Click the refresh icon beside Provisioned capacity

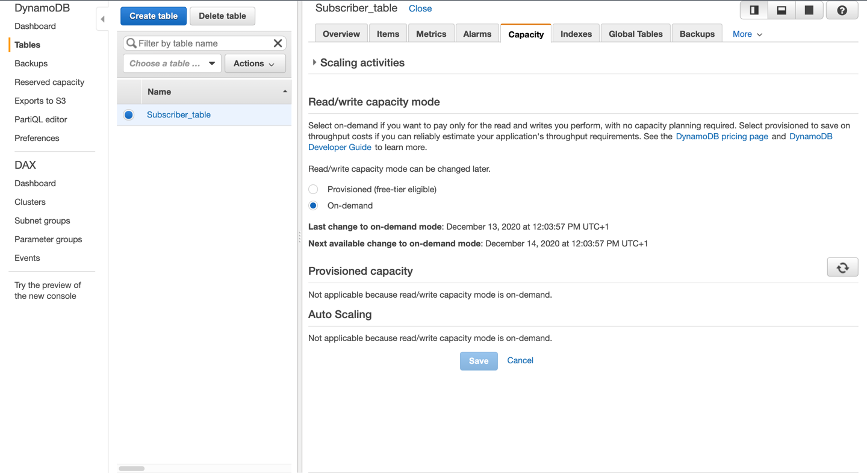(x=842, y=267)
